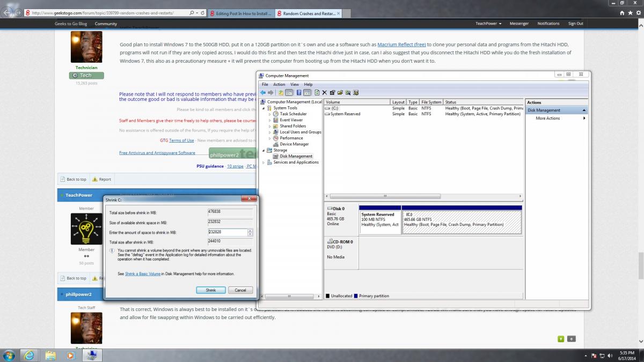Click the Back arrow in Computer Management toolbar
This screenshot has height=362, width=644.
tap(263, 93)
